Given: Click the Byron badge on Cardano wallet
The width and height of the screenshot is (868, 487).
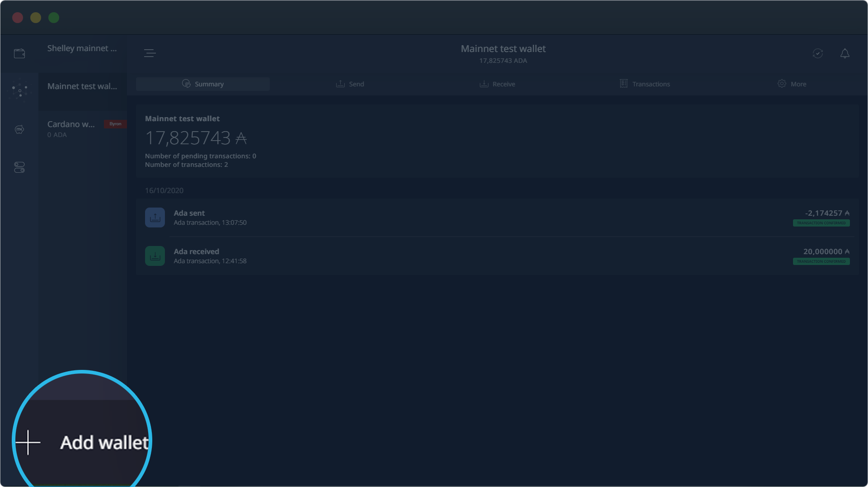Looking at the screenshot, I should [x=115, y=124].
